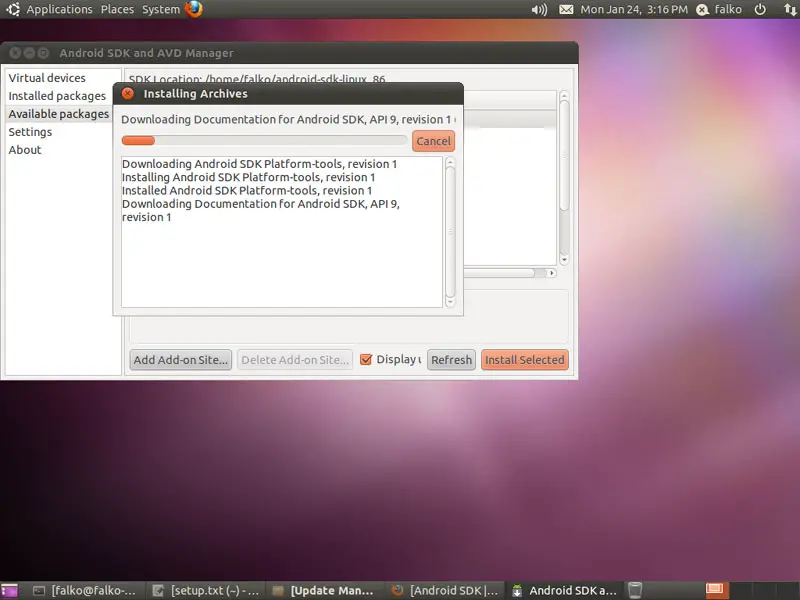Toggle the Display checkbox
This screenshot has width=800, height=600.
pyautogui.click(x=366, y=360)
